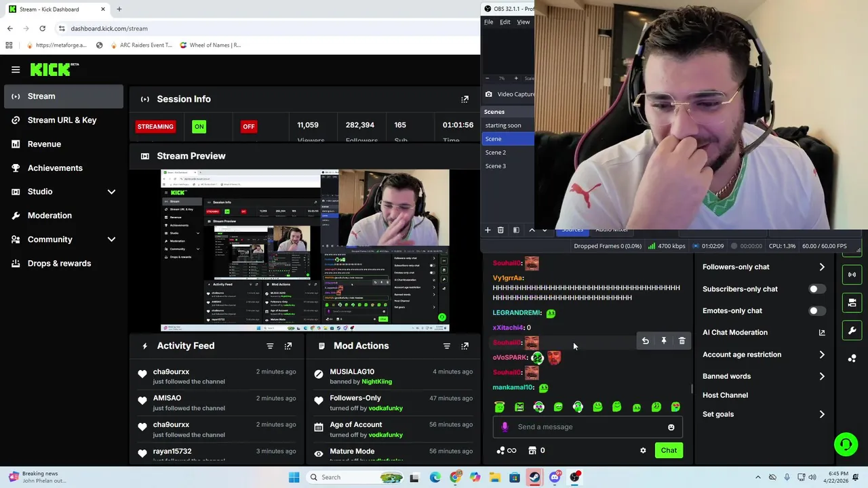Toggle Subscribers-only chat

[816, 289]
